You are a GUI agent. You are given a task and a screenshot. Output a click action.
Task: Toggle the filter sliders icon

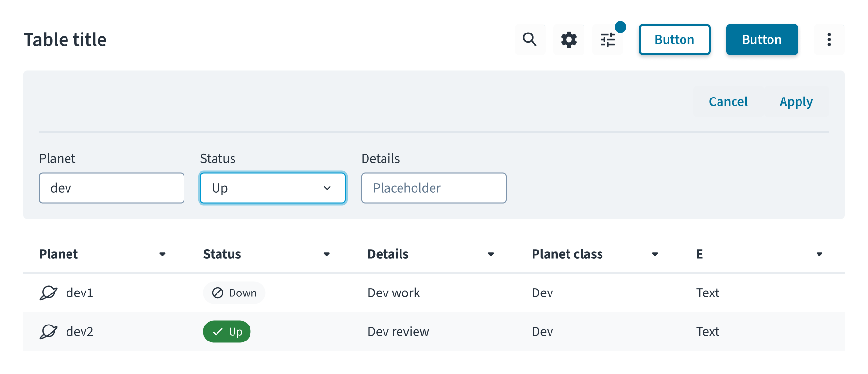tap(608, 39)
